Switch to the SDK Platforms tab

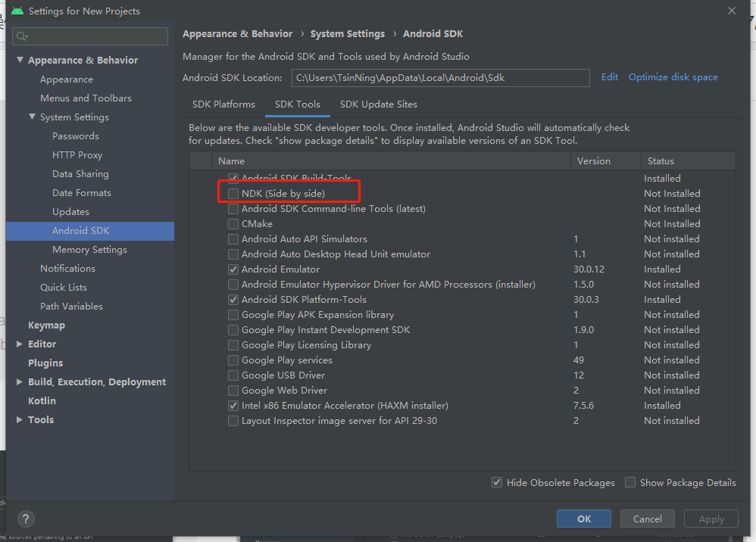223,104
